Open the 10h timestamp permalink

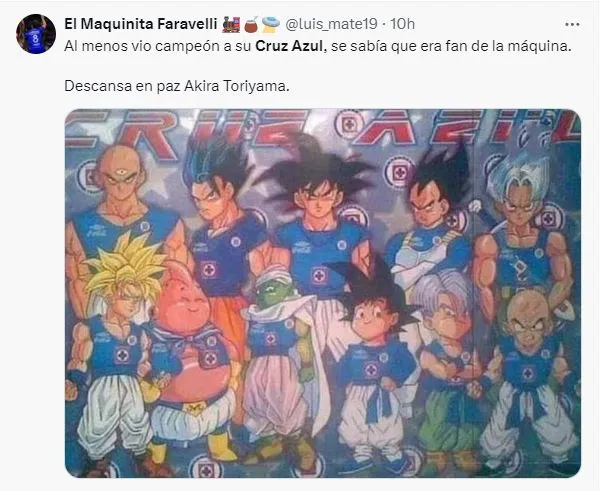point(402,24)
